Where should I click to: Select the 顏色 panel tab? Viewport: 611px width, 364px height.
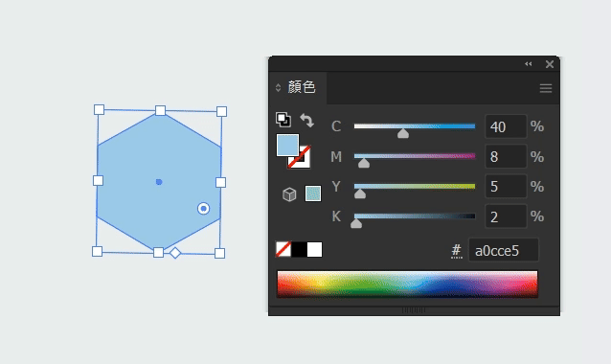click(x=302, y=87)
